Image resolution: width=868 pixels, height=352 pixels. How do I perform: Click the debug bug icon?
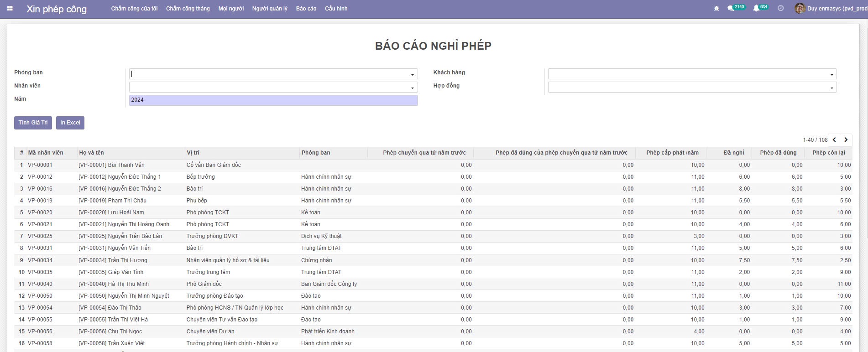[x=716, y=9]
